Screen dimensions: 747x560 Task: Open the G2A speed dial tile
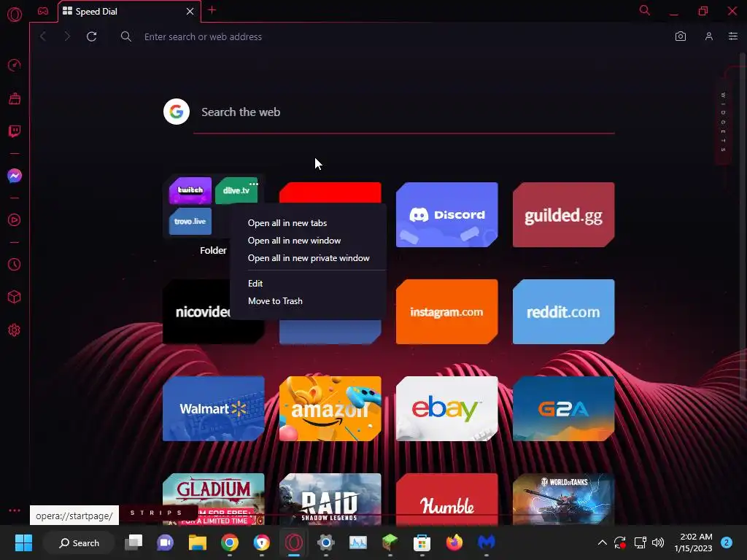(564, 408)
